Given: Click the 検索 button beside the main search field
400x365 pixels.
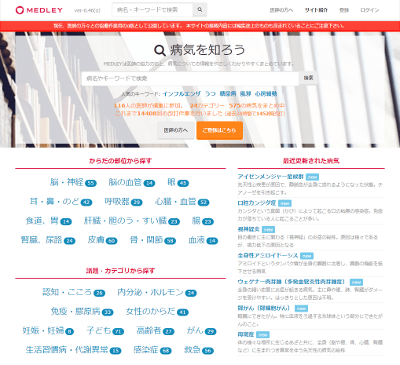Looking at the screenshot, I should (308, 78).
